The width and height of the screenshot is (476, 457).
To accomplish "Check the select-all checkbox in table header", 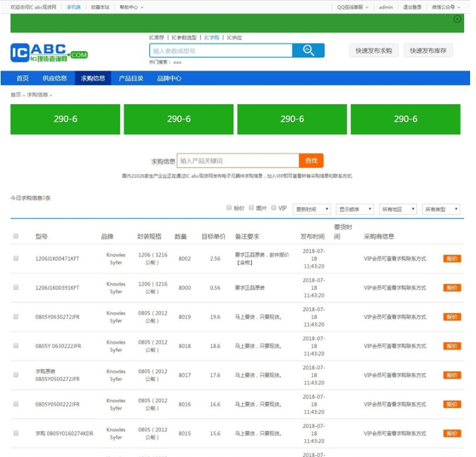I will point(16,236).
